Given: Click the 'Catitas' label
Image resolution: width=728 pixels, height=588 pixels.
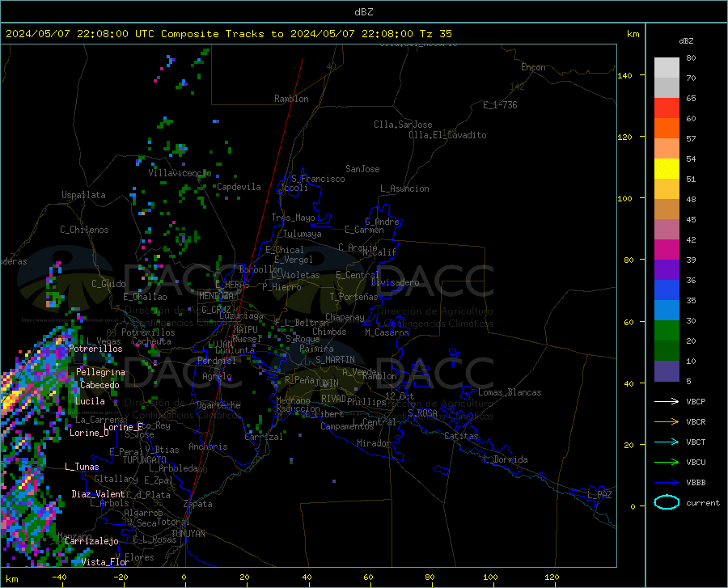Looking at the screenshot, I should tap(462, 436).
